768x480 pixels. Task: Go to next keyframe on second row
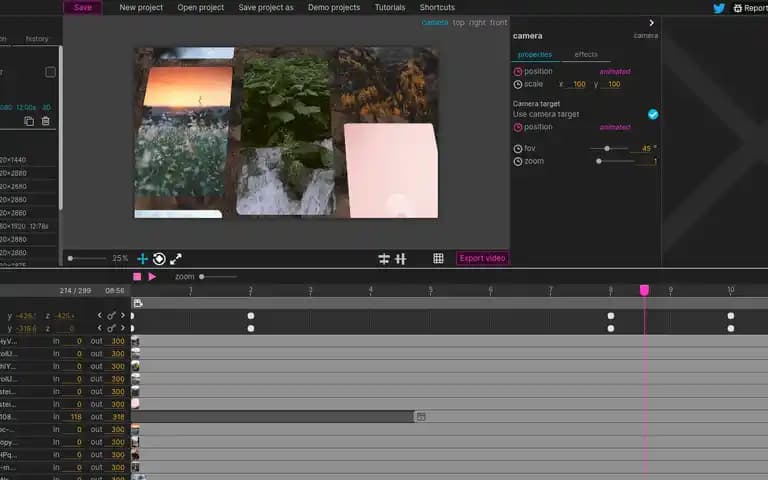coord(123,328)
